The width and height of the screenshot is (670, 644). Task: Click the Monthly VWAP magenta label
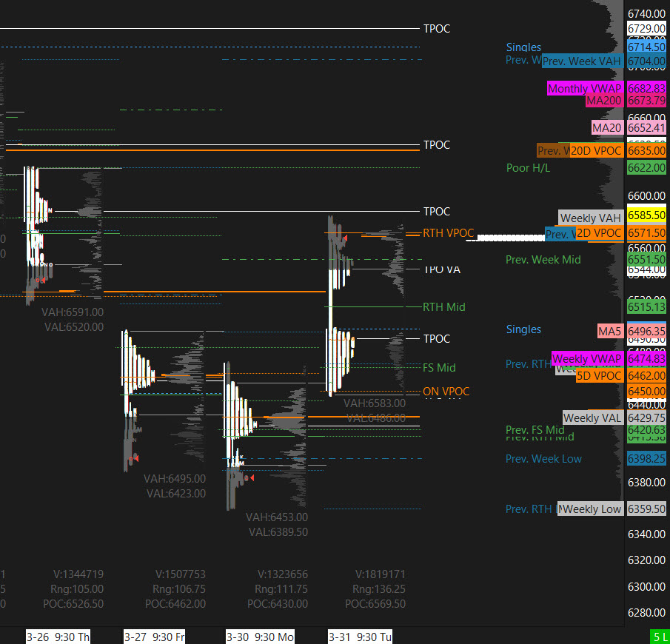click(585, 89)
